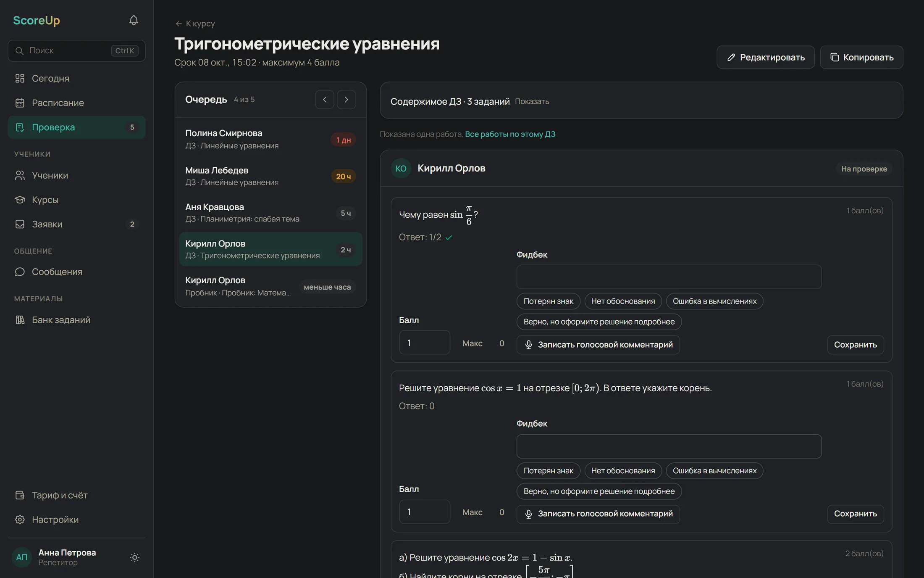Click feedback field for sin question

coord(669,277)
